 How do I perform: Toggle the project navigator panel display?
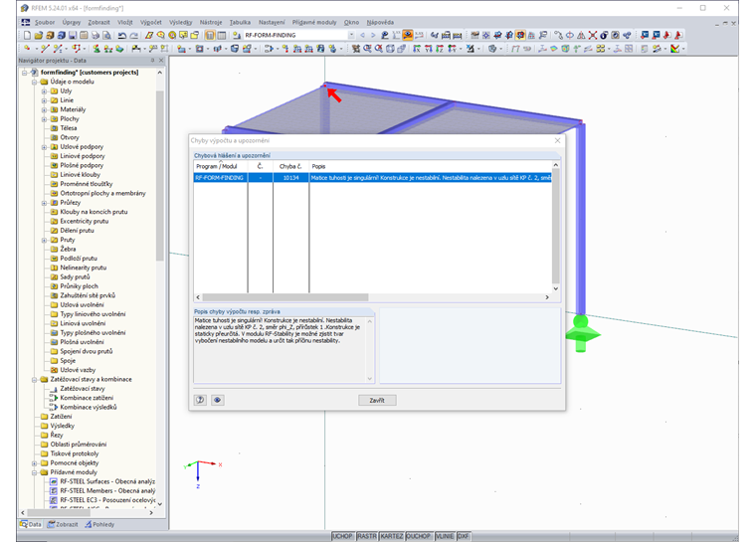click(210, 35)
